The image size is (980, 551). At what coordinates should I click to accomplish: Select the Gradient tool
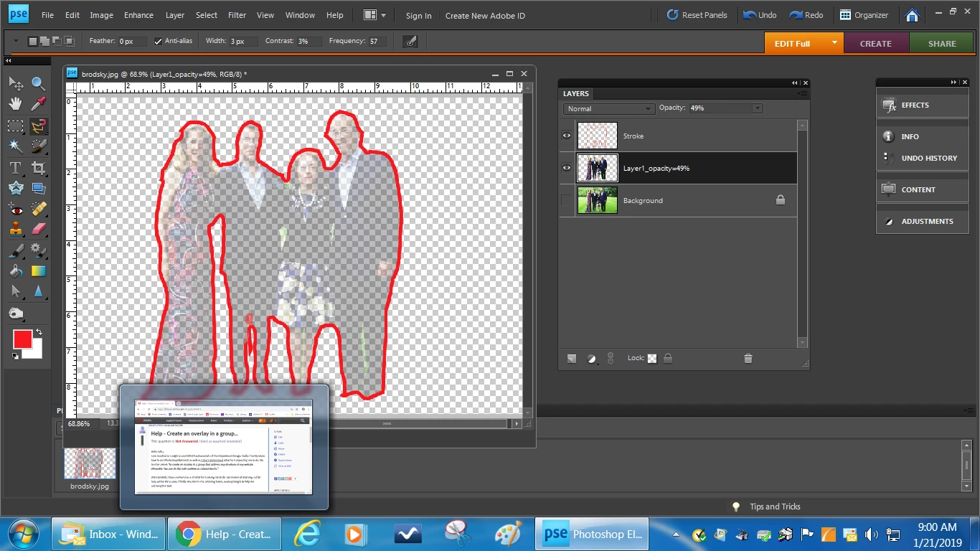(x=38, y=271)
